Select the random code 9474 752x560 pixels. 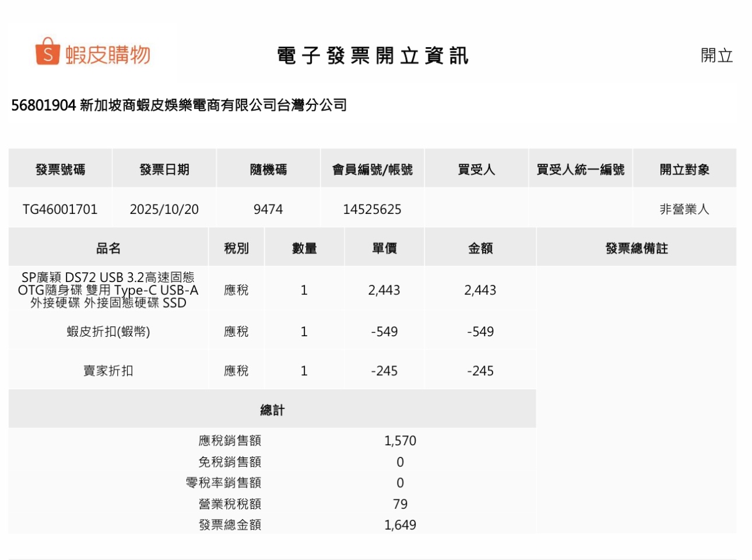[x=268, y=209]
